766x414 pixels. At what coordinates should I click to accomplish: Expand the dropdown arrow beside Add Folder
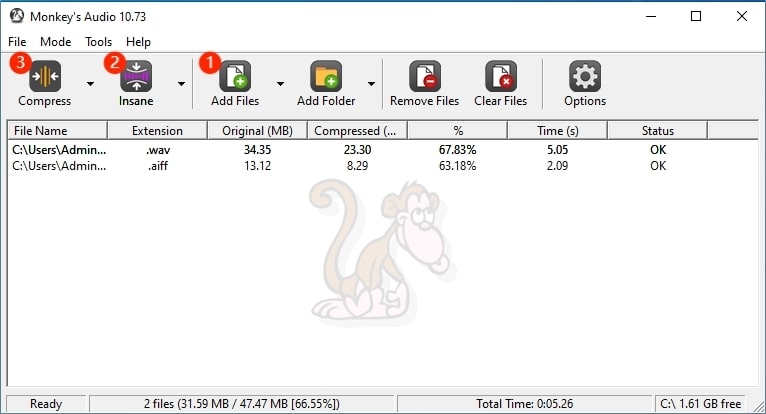pyautogui.click(x=371, y=84)
